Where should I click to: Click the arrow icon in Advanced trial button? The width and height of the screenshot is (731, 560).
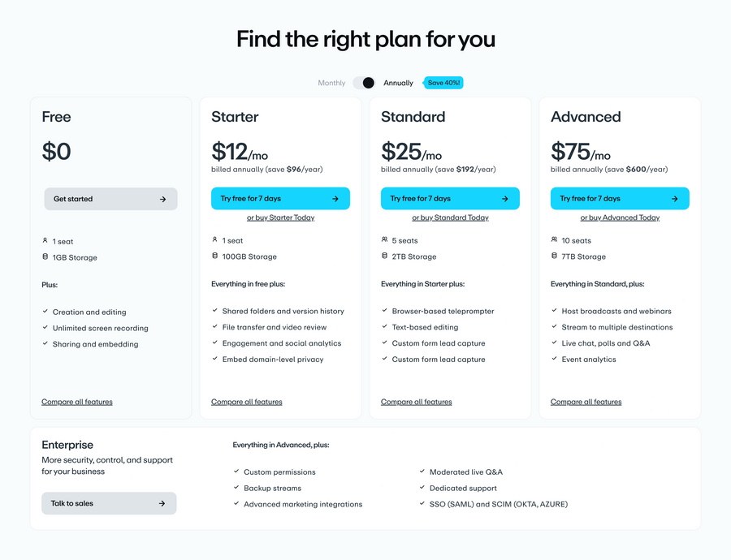673,198
